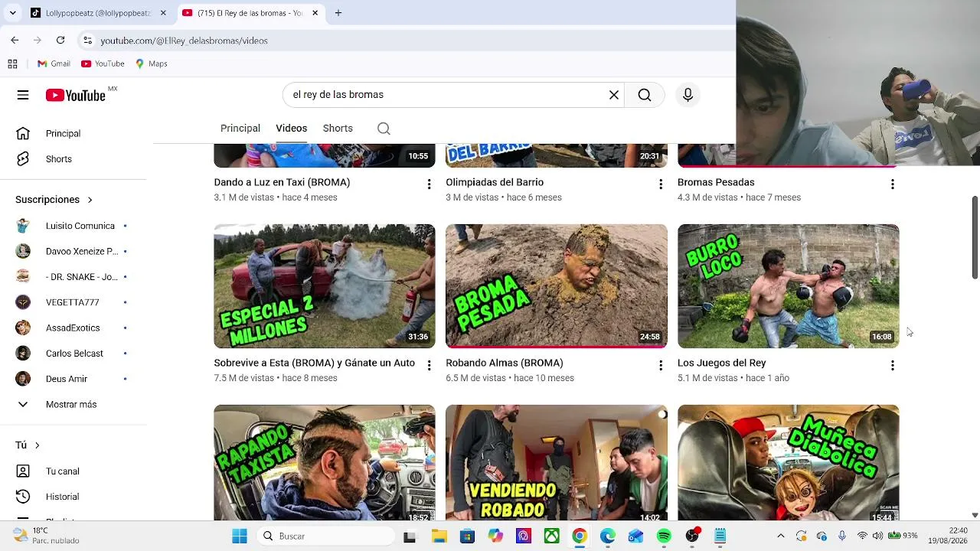Image resolution: width=980 pixels, height=551 pixels.
Task: Search within the channel using magnifier icon
Action: pos(384,129)
